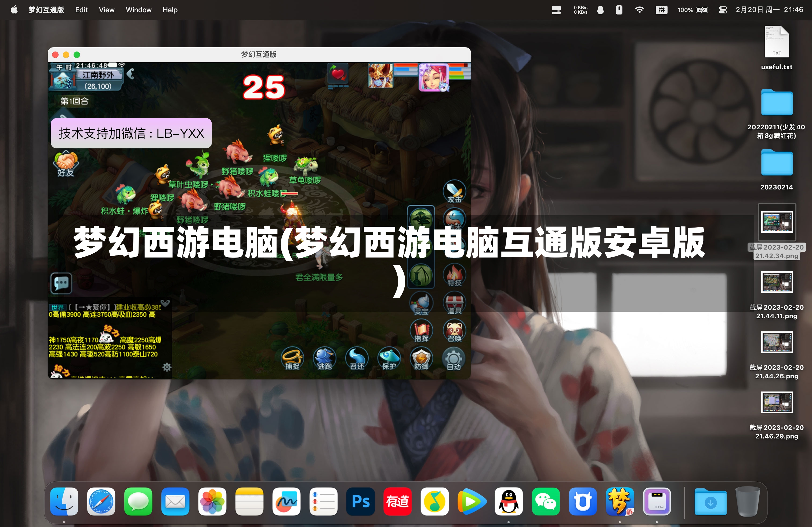812x527 pixels.
Task: Open the Wi-Fi status menu
Action: pyautogui.click(x=639, y=10)
